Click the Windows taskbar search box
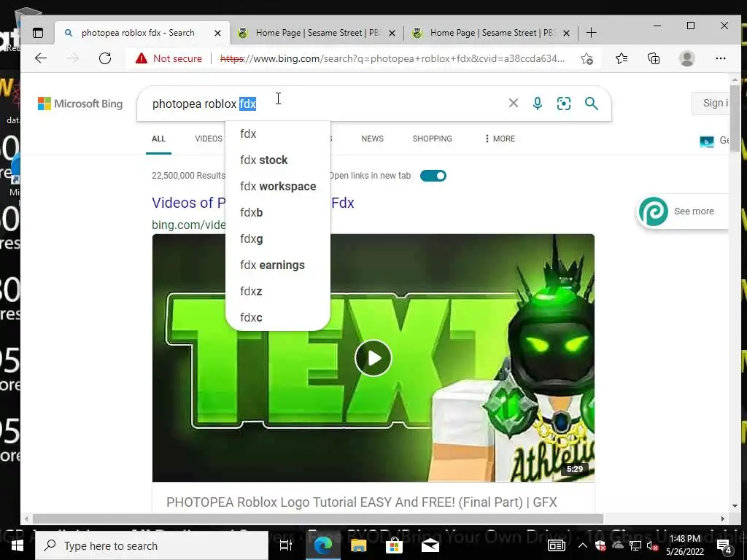 pyautogui.click(x=152, y=545)
